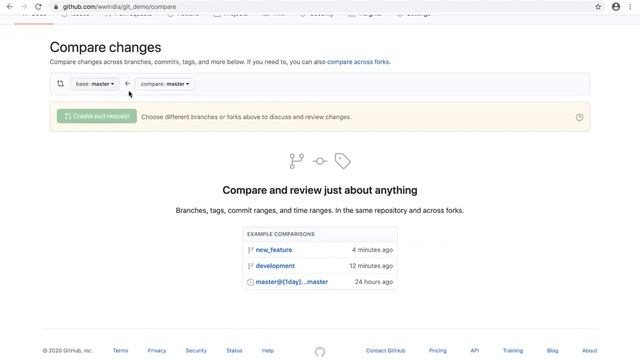The width and height of the screenshot is (640, 360).
Task: Open Blog link in footer
Action: point(552,351)
